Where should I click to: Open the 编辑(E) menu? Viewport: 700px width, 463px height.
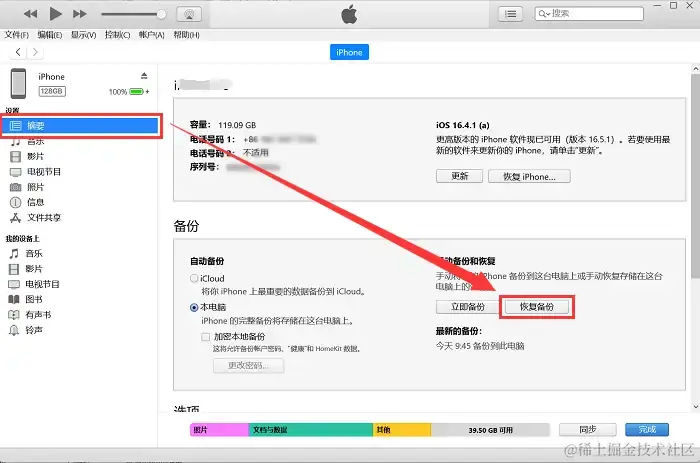click(x=50, y=35)
